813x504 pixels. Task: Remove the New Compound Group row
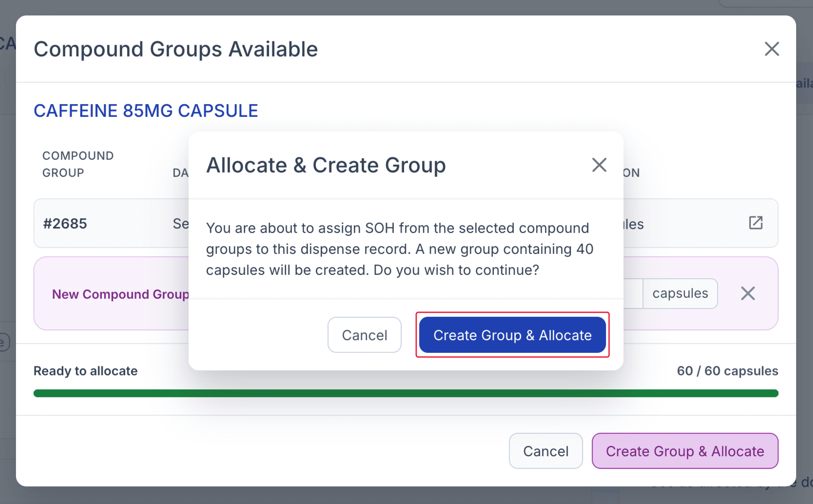point(748,293)
